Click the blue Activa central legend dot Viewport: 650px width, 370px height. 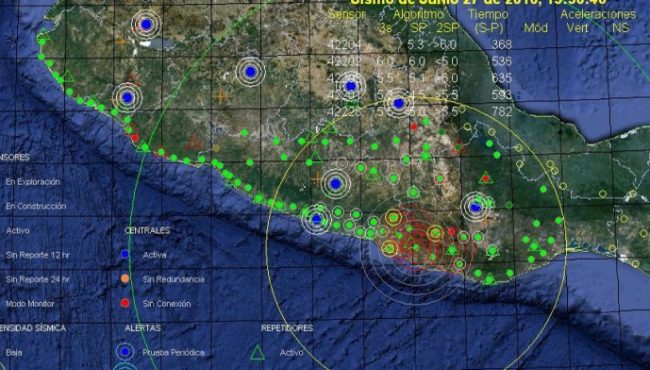pyautogui.click(x=125, y=254)
